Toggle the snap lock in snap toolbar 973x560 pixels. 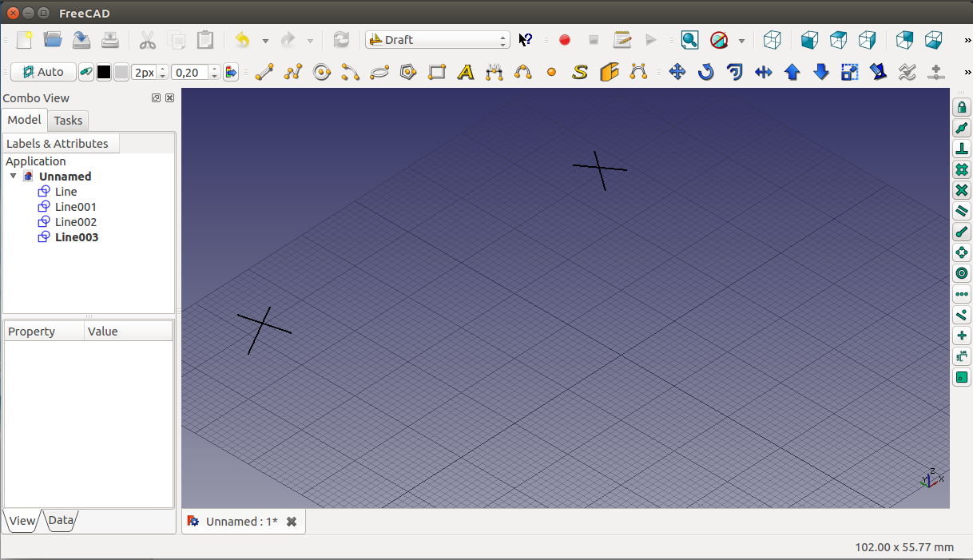[x=962, y=107]
